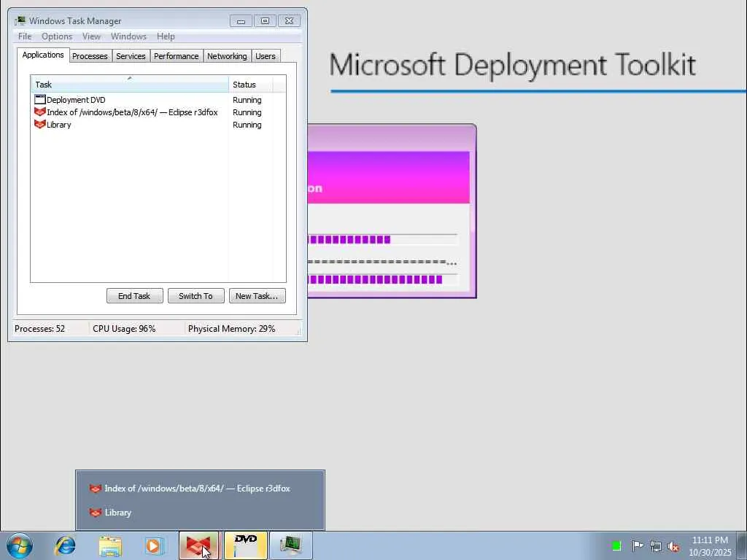Viewport: 747px width, 560px height.
Task: Click the r3dfox icon beside Library task
Action: tap(40, 124)
